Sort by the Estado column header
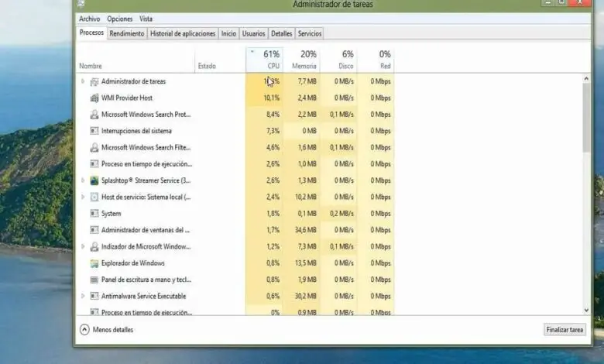Image resolution: width=604 pixels, height=364 pixels. pyautogui.click(x=221, y=60)
